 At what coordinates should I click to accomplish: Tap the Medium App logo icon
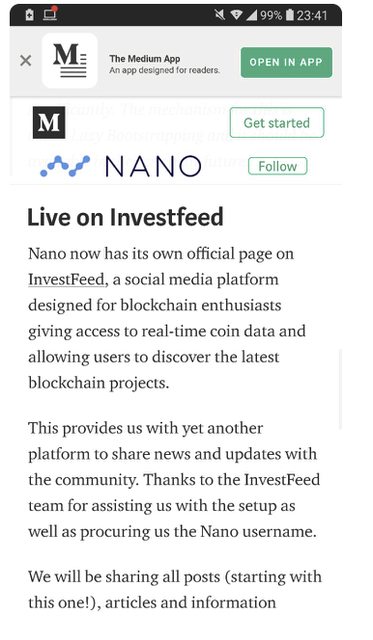click(x=70, y=61)
